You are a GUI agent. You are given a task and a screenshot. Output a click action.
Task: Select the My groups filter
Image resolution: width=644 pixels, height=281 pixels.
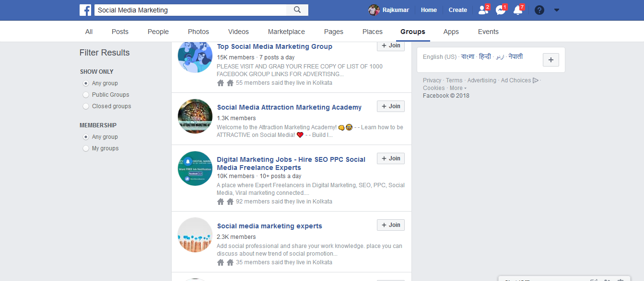[86, 148]
